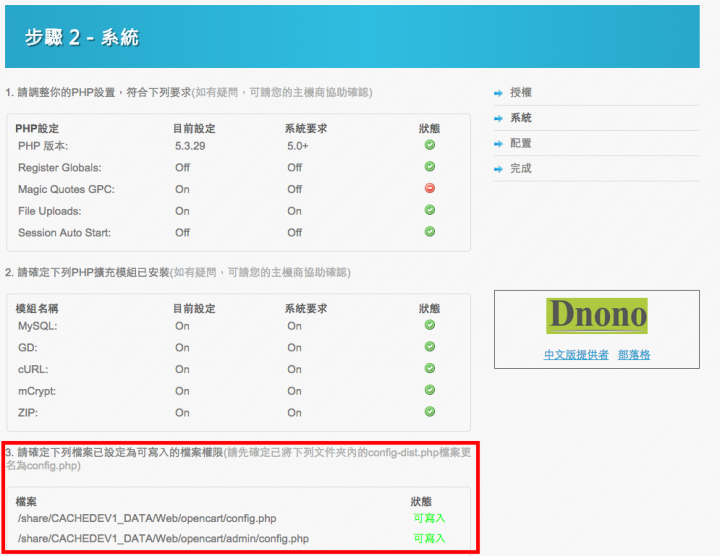Click the 模組名稱 column header
720x556 pixels.
tap(37, 309)
